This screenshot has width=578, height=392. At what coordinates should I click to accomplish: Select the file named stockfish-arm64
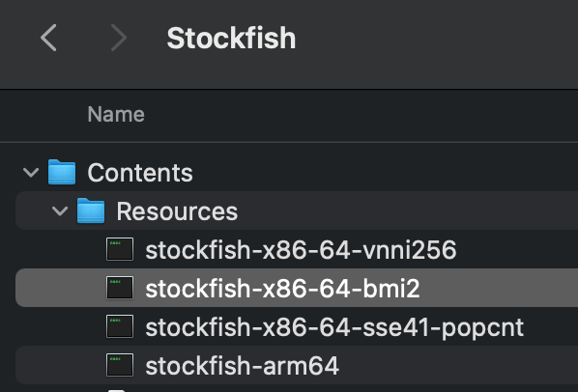tap(242, 366)
